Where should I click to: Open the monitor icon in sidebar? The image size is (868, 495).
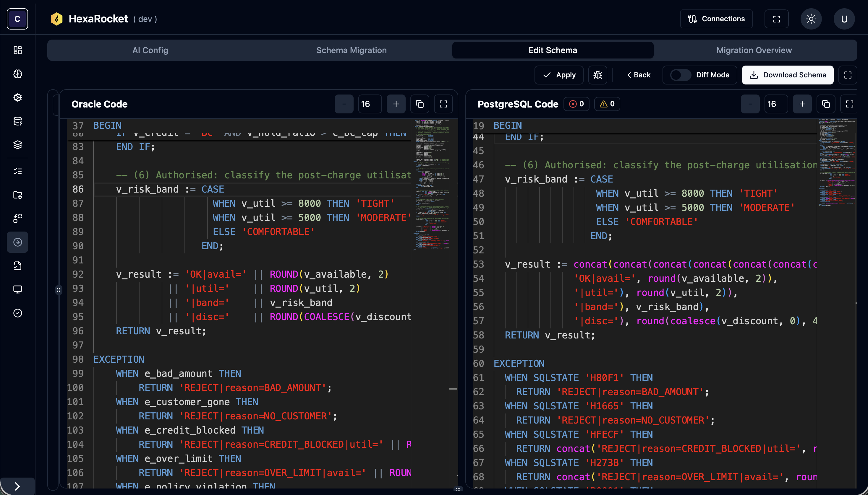click(x=17, y=289)
